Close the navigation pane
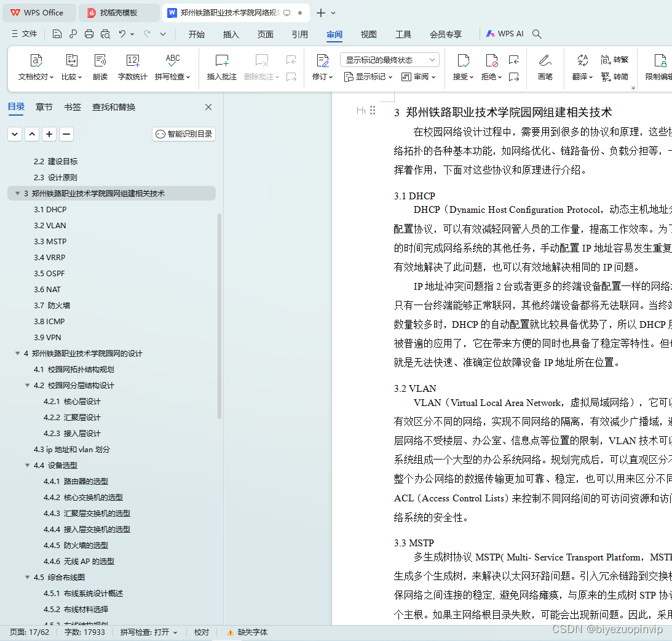 pos(208,107)
